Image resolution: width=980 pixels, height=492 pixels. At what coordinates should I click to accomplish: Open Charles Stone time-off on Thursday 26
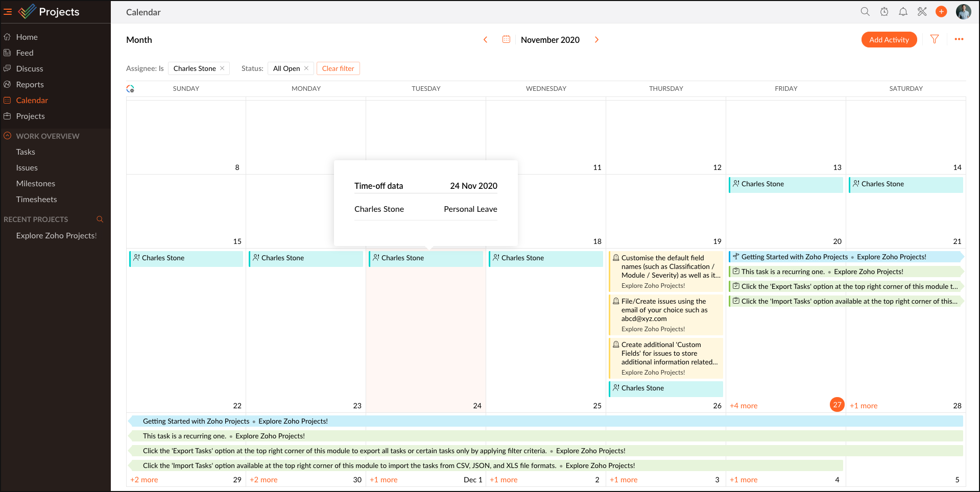666,388
